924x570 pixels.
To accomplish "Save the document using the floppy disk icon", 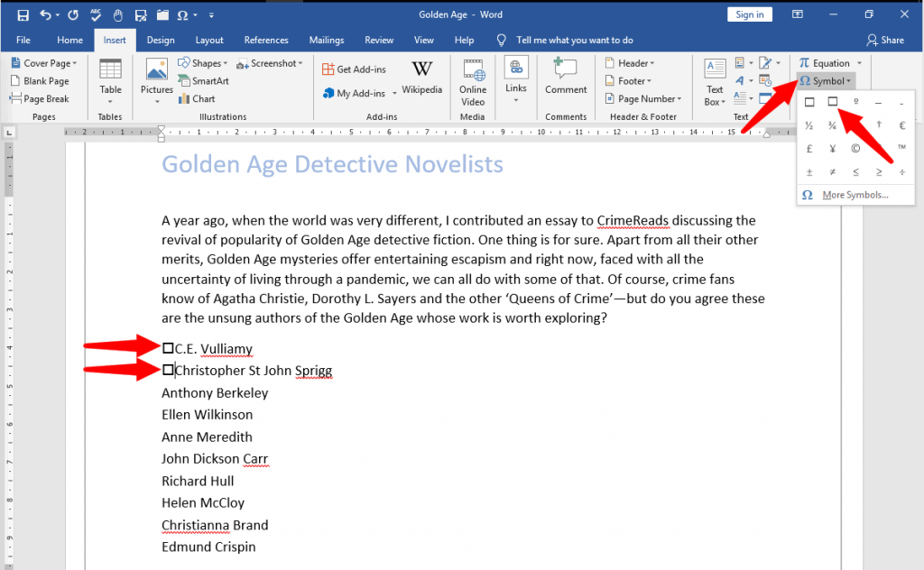I will click(23, 15).
